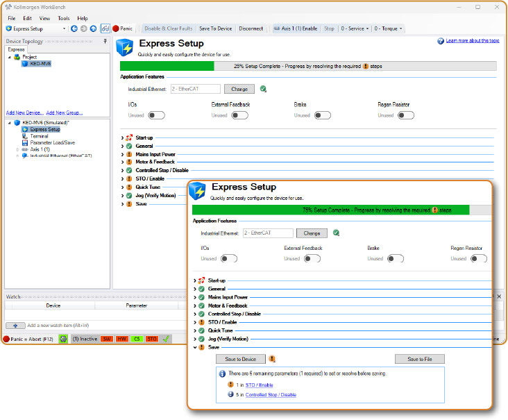Image resolution: width=508 pixels, height=420 pixels.
Task: Toggle the I/Os switch in front panel
Action: [229, 258]
